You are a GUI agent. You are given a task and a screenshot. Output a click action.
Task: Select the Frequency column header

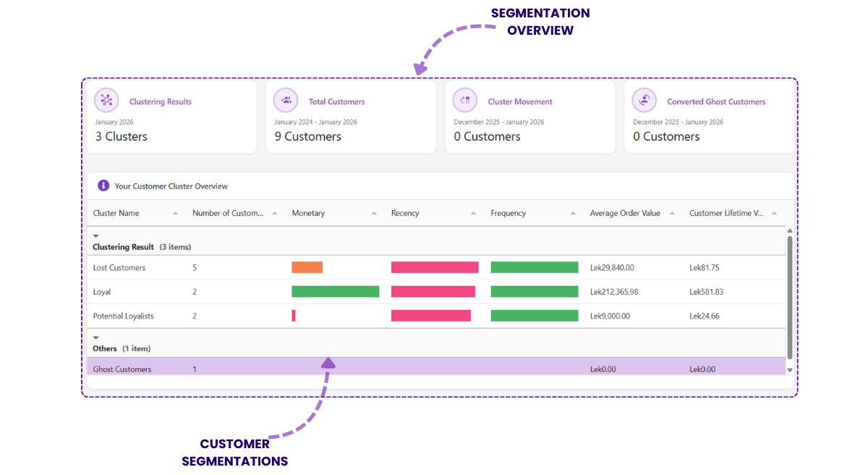[x=508, y=213]
